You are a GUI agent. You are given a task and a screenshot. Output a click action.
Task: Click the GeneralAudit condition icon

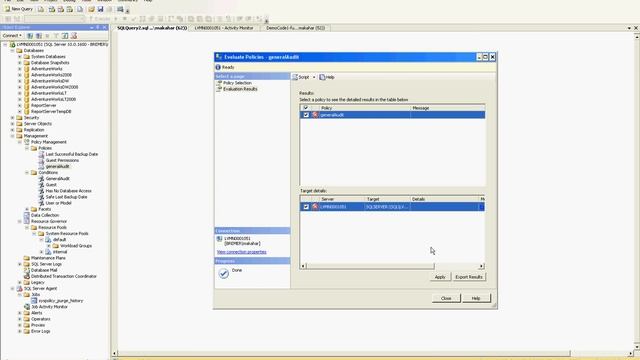click(x=41, y=179)
